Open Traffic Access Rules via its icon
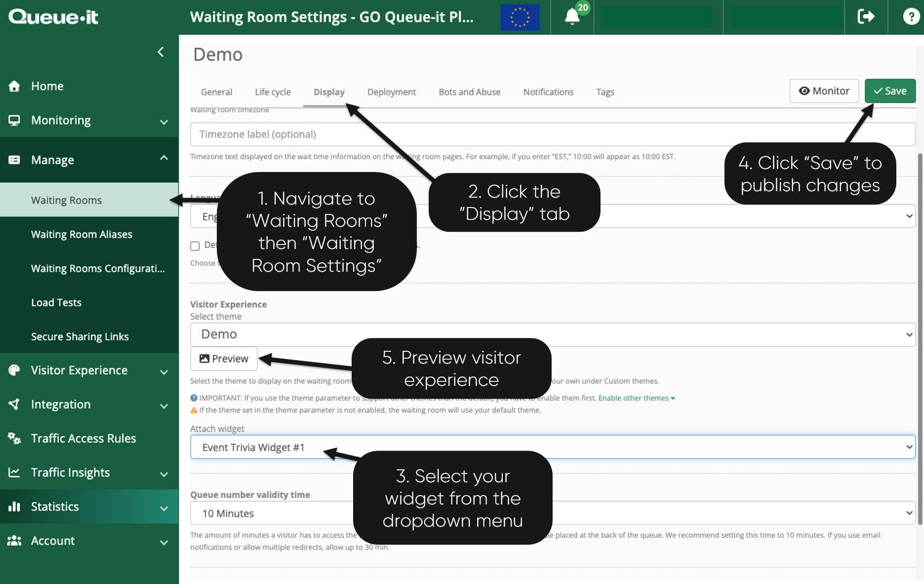Screen dimensions: 924x584 click(14, 438)
